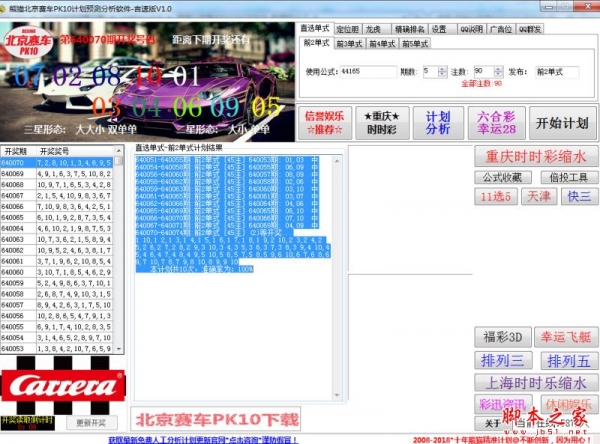Image resolution: width=600 pixels, height=444 pixels.
Task: Select draw row 640063
Action: (x=57, y=239)
